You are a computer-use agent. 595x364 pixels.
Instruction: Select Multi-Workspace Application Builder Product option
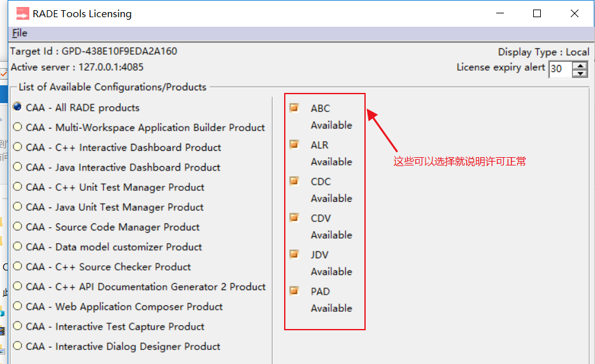(17, 127)
